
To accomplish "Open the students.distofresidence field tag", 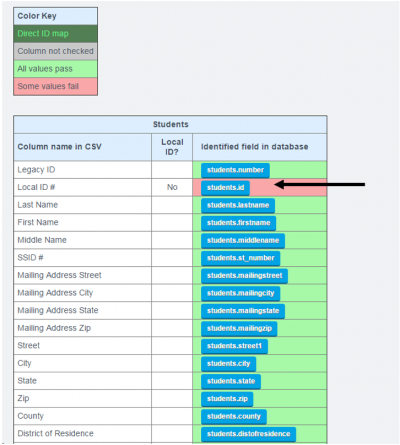I will pos(248,434).
